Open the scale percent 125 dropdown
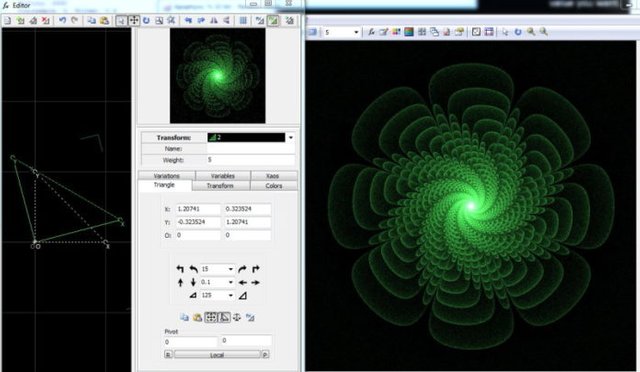The width and height of the screenshot is (640, 372). (231, 295)
